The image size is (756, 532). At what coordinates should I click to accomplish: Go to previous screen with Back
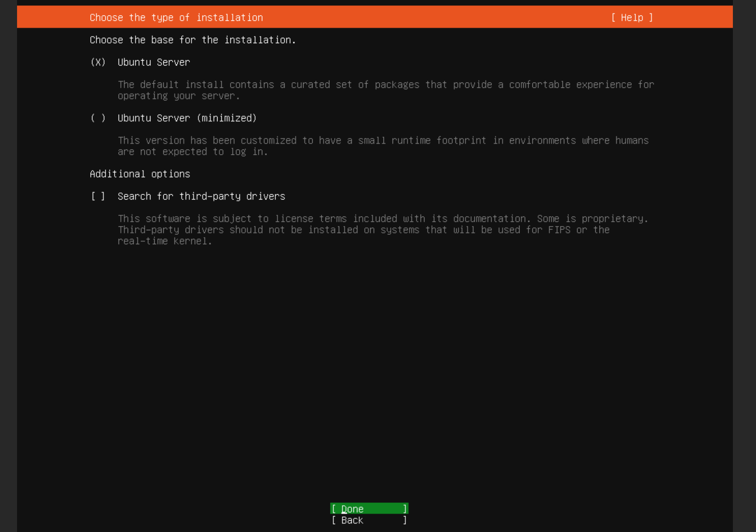pyautogui.click(x=369, y=520)
